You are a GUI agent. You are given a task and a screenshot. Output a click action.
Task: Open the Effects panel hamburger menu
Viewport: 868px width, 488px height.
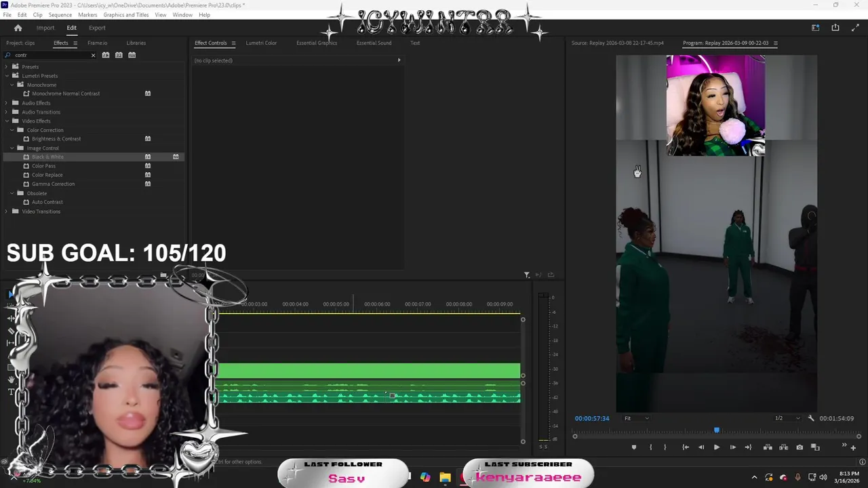(x=75, y=43)
